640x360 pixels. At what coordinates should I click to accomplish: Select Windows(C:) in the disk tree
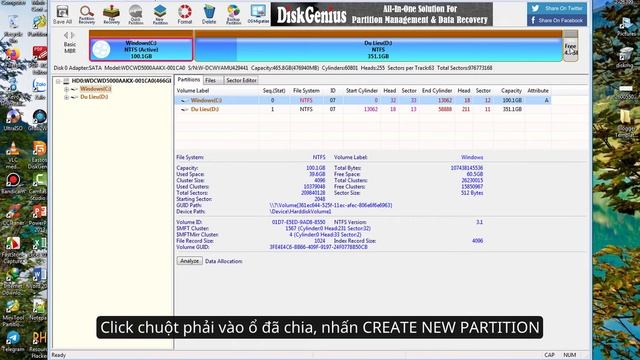click(x=95, y=89)
